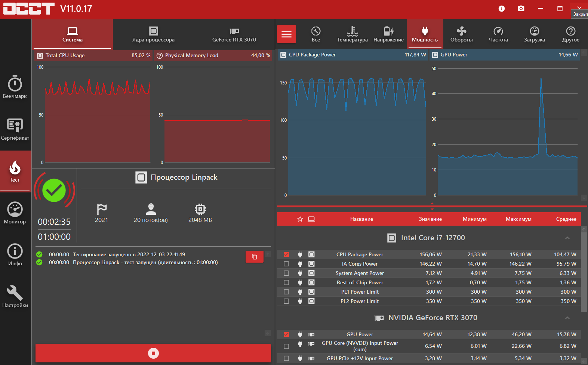Show Температура sensors filter
Image resolution: width=588 pixels, height=365 pixels.
[x=352, y=34]
